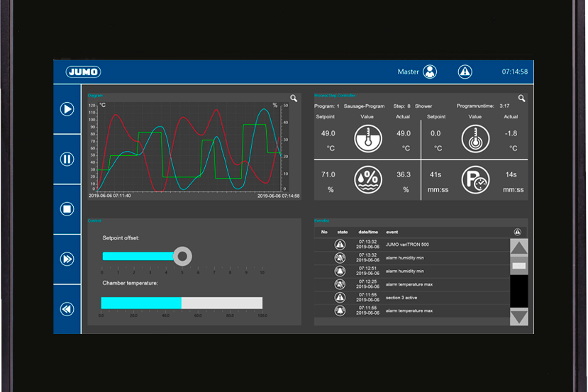Open the process step controller magnifier icon
Screen dimensions: 588x392
pos(521,99)
